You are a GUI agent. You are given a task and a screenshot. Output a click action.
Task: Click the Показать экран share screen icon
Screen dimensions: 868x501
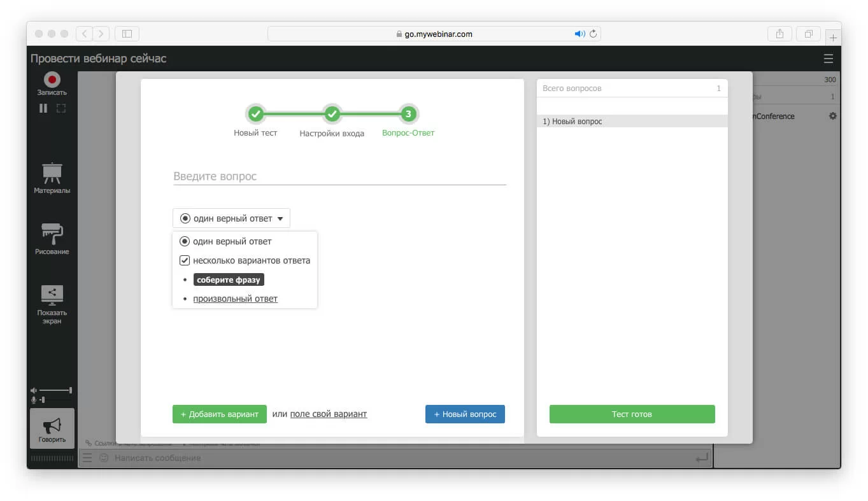52,294
